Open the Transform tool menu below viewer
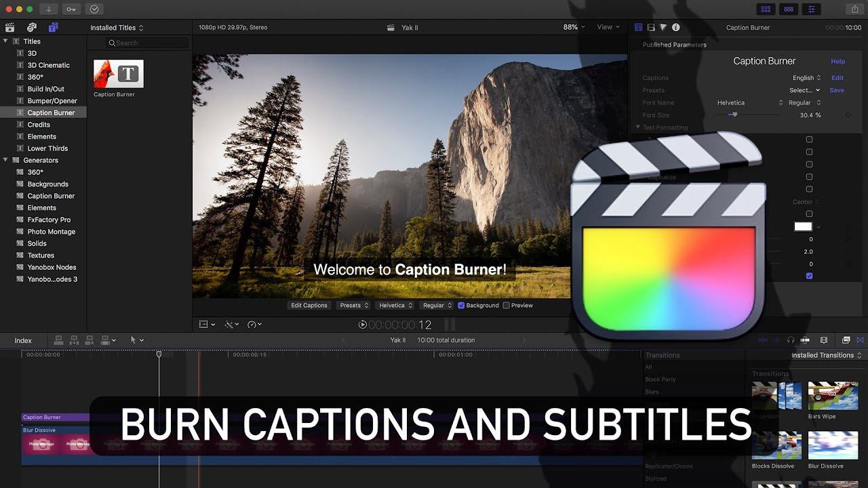 click(x=207, y=325)
